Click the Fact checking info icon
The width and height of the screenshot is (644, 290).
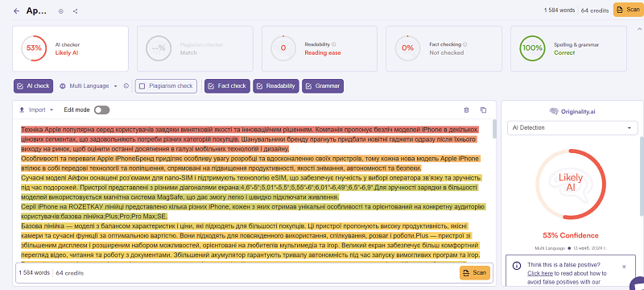[465, 44]
